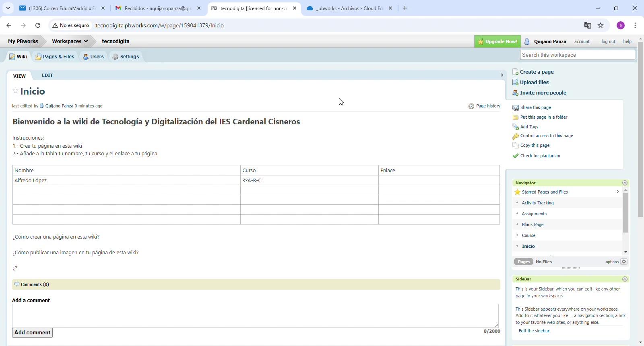
Task: Open the Workspaces dropdown
Action: (x=70, y=41)
